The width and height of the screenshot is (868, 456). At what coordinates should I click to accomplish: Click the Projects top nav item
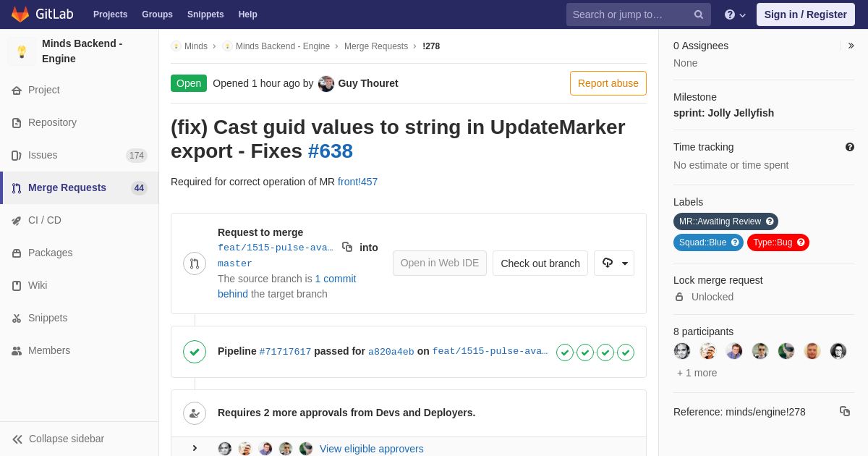(x=110, y=14)
